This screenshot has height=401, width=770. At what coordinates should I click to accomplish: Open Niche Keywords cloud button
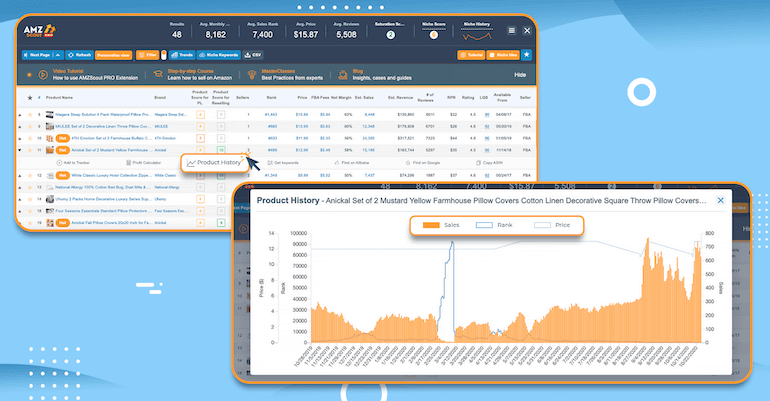[219, 55]
